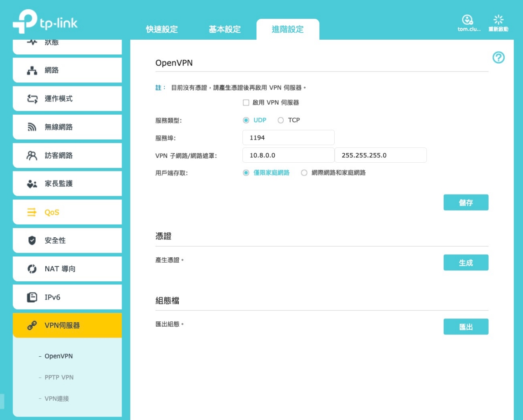Open the TP-Link account cloud icon
The image size is (523, 420).
[x=467, y=20]
